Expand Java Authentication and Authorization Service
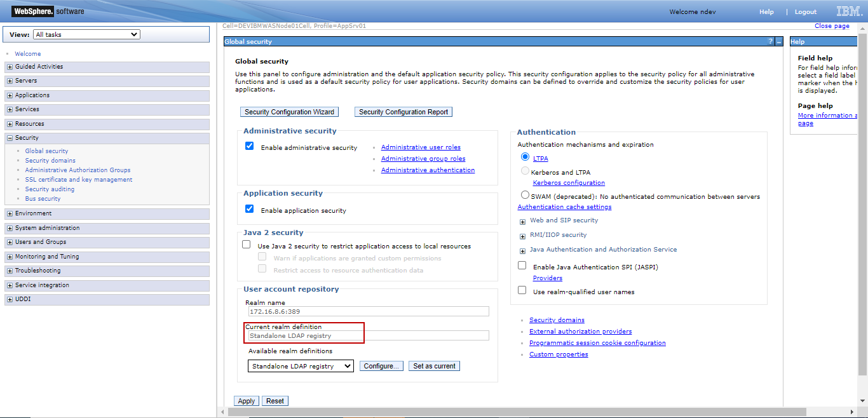This screenshot has width=868, height=418. click(522, 251)
